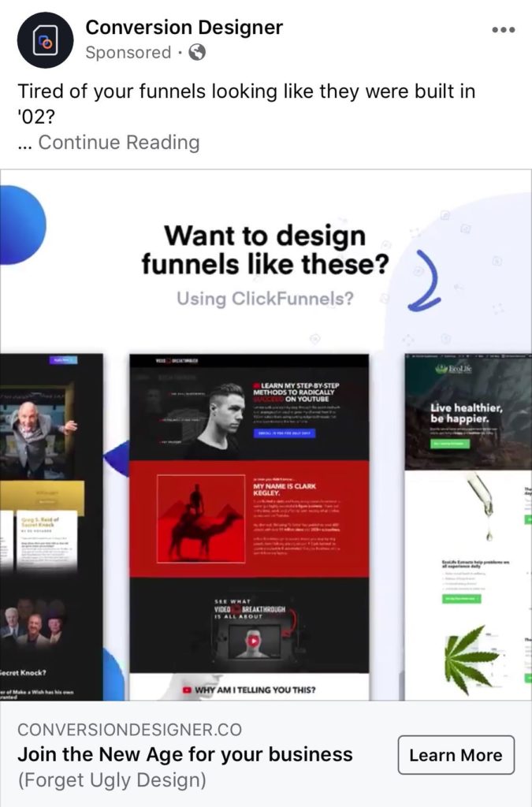The height and width of the screenshot is (807, 532).
Task: Open the Clark Kegley YouTube funnel thumbnail
Action: pos(249,526)
